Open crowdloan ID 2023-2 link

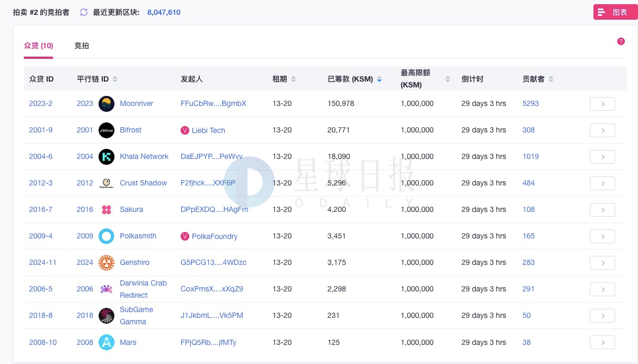pos(41,104)
